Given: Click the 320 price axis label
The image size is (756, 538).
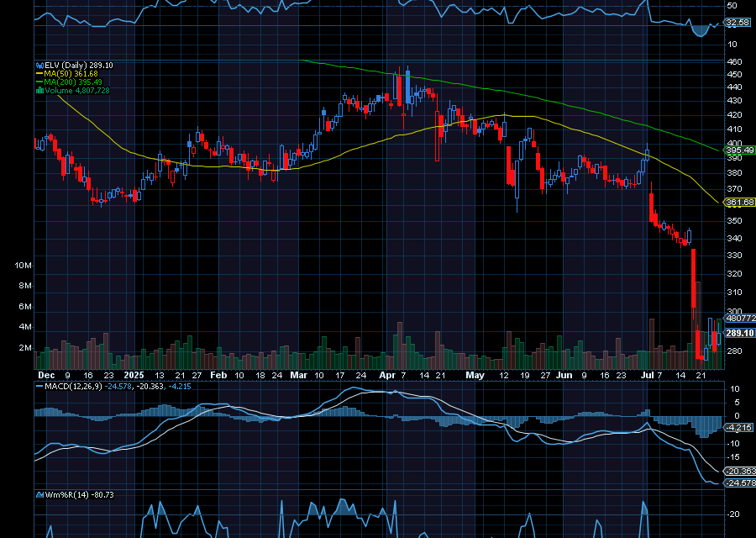Looking at the screenshot, I should point(734,273).
